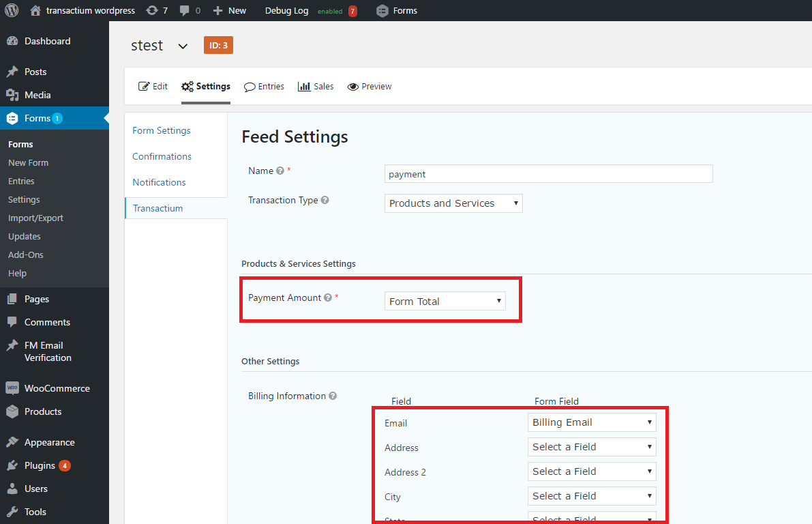Open the Payment Amount dropdown
The image size is (812, 524).
coord(445,301)
